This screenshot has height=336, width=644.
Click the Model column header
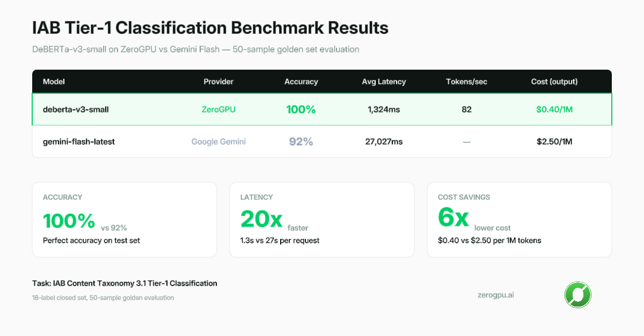coord(54,82)
